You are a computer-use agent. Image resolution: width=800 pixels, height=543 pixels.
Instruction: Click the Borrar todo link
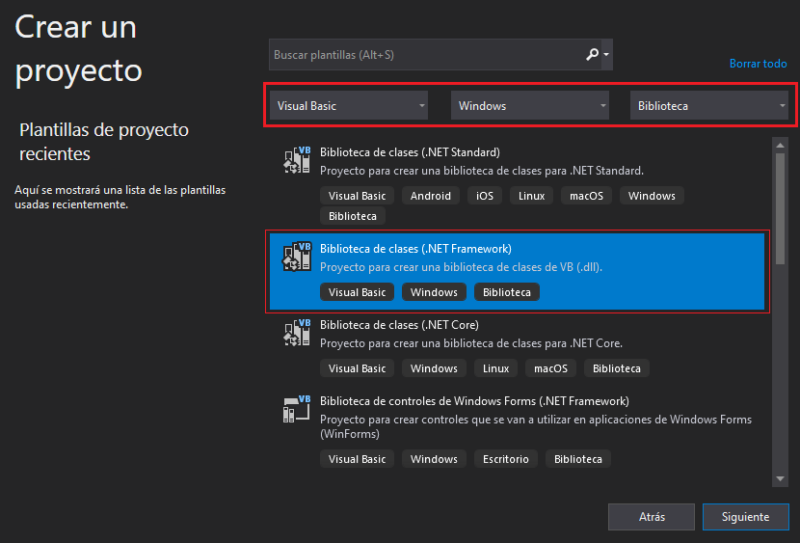[x=757, y=64]
